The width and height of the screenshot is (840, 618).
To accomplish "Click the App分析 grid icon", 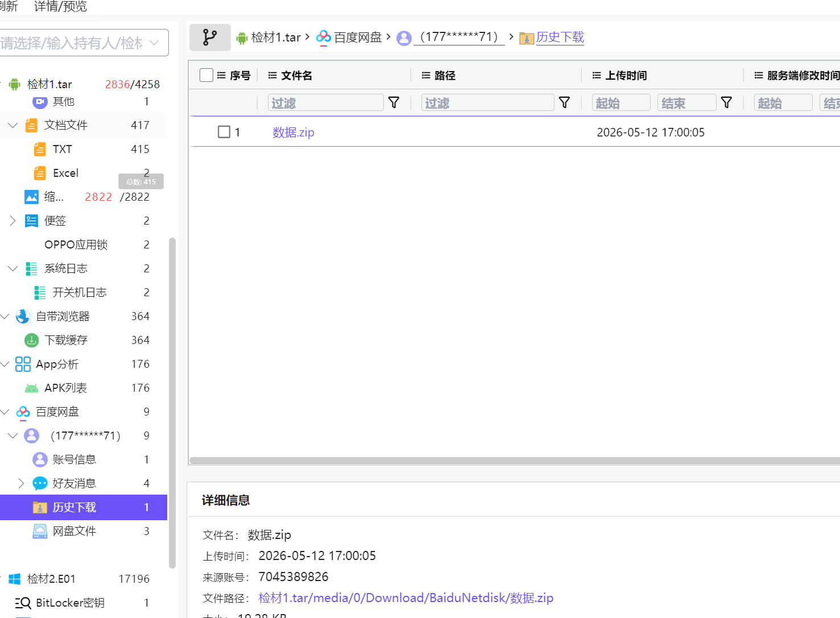I will [23, 364].
